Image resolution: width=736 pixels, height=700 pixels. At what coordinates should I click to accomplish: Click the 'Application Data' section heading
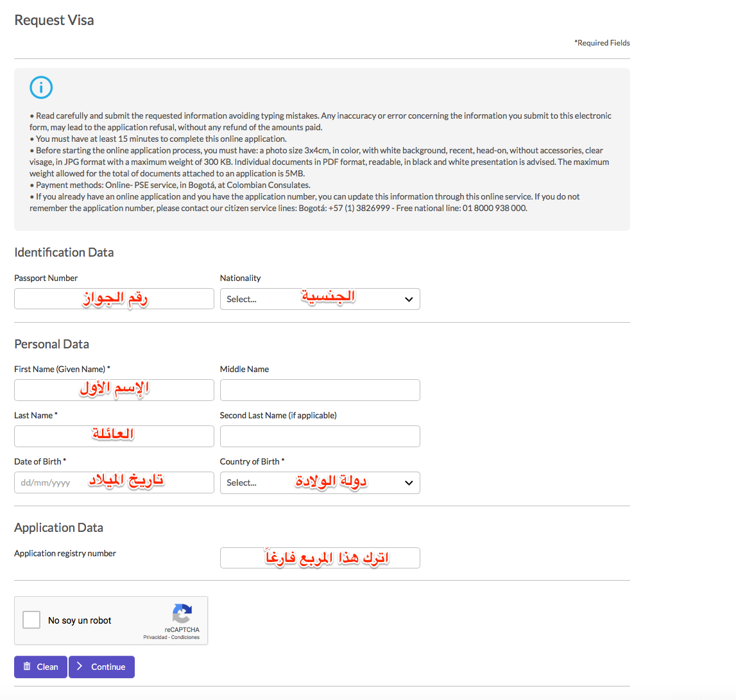tap(58, 527)
